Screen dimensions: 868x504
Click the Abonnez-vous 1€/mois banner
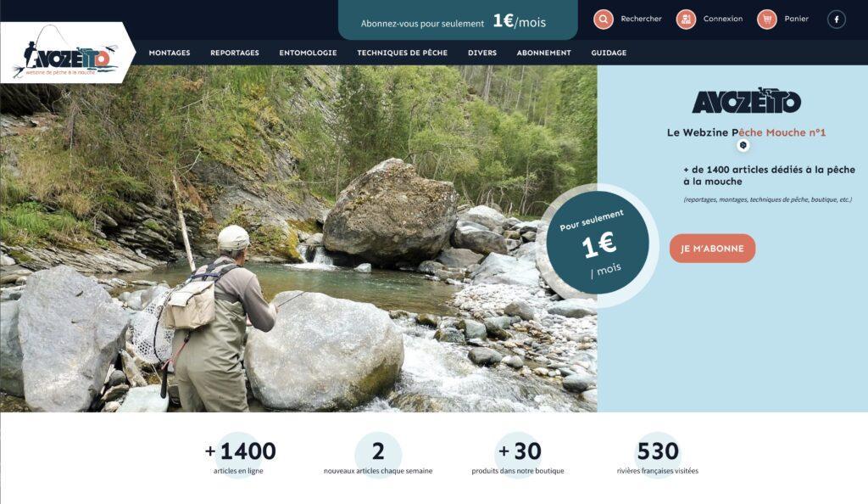(x=458, y=20)
